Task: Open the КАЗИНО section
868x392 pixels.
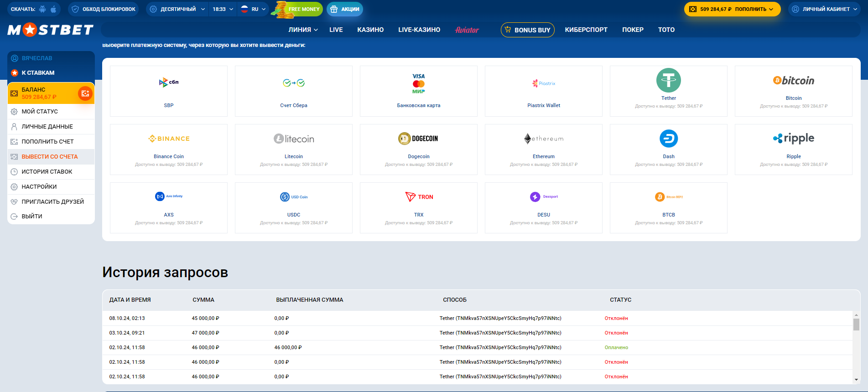Action: [370, 30]
